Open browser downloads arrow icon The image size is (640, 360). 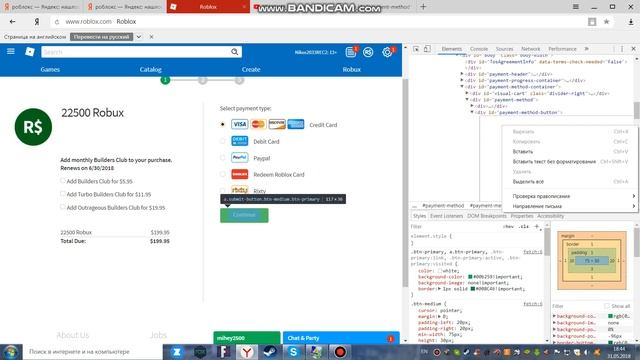pyautogui.click(x=631, y=22)
